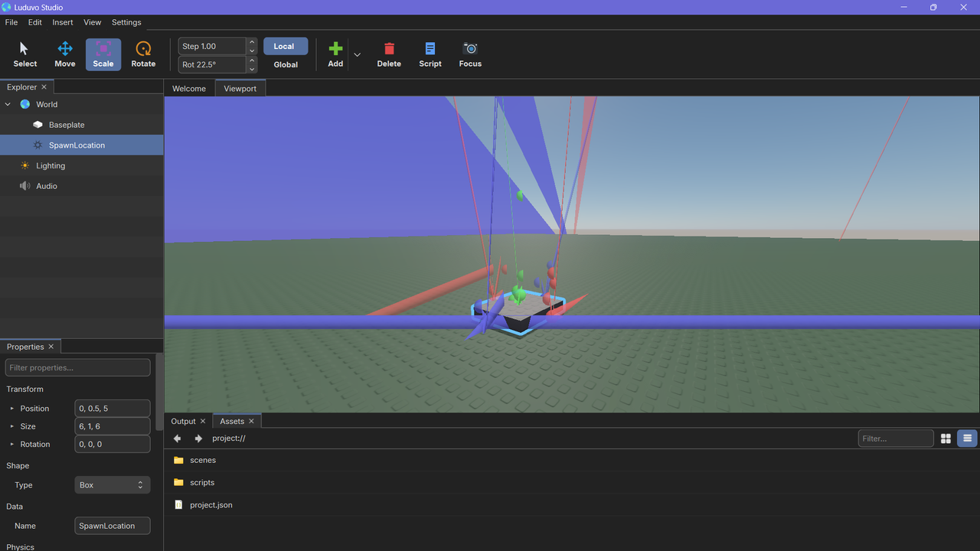980x551 pixels.
Task: Click the project.json file icon
Action: [178, 505]
